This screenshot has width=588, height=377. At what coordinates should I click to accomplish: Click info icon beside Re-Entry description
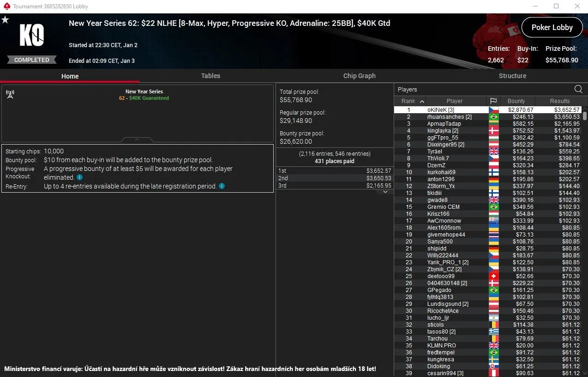222,186
